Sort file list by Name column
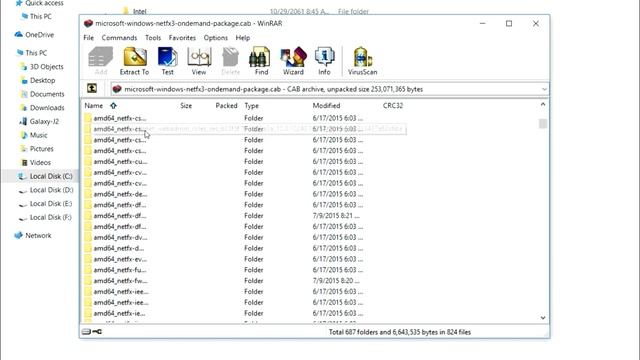 click(93, 105)
